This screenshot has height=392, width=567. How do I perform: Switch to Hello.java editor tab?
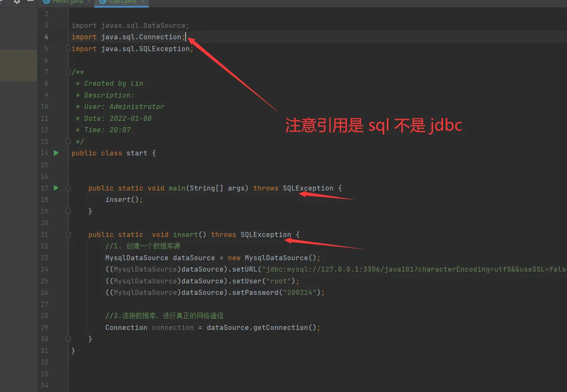[67, 2]
